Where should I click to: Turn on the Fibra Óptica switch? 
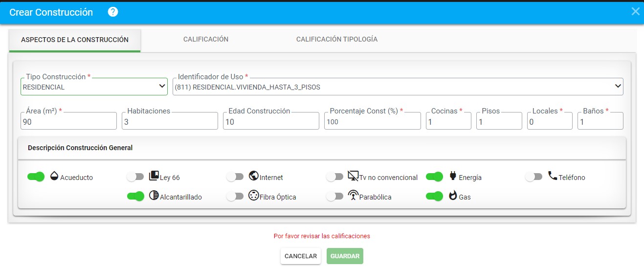pyautogui.click(x=235, y=196)
